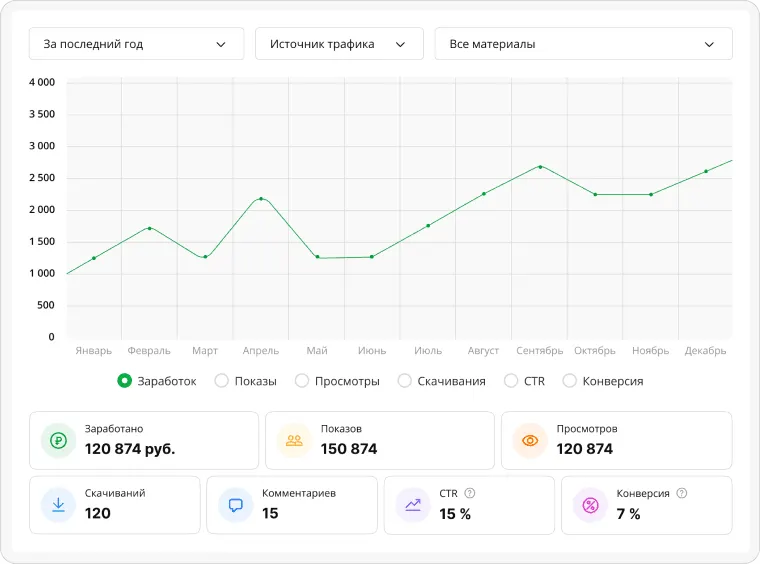This screenshot has height=564, width=760.
Task: Click the trend chart icon in CTR card
Action: pos(413,505)
